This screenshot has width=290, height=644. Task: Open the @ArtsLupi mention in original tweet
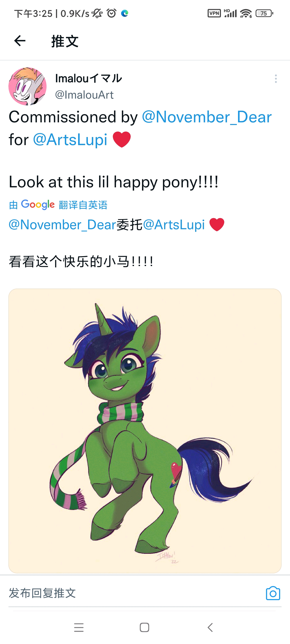point(70,139)
